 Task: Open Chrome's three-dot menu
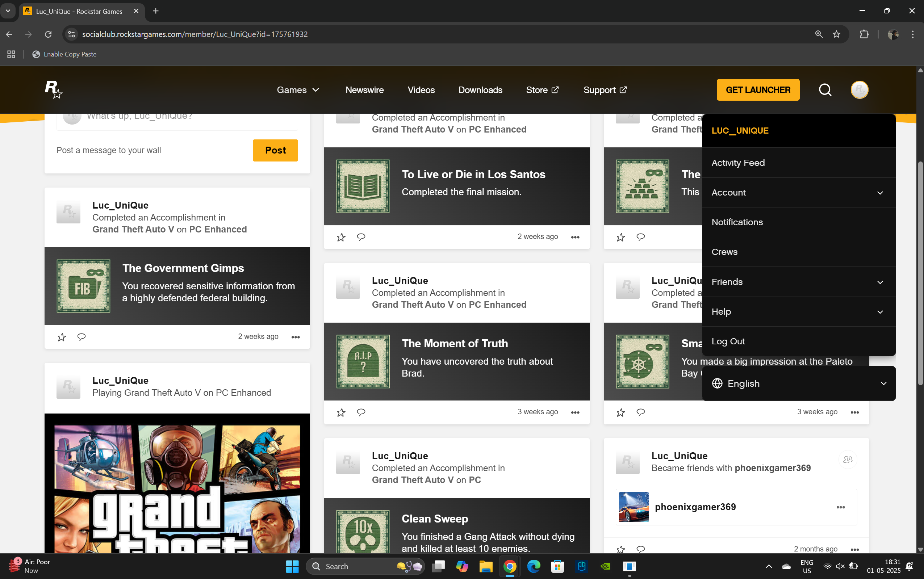(913, 34)
